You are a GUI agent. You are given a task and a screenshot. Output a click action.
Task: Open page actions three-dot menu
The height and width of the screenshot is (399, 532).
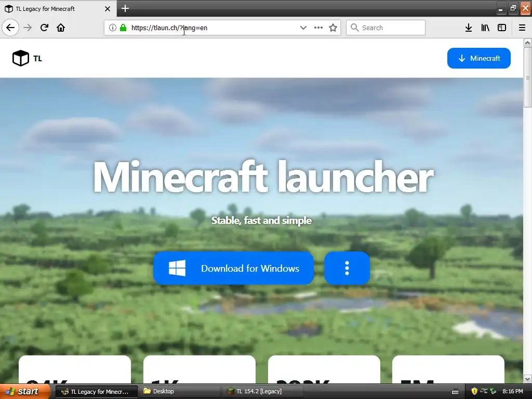318,28
